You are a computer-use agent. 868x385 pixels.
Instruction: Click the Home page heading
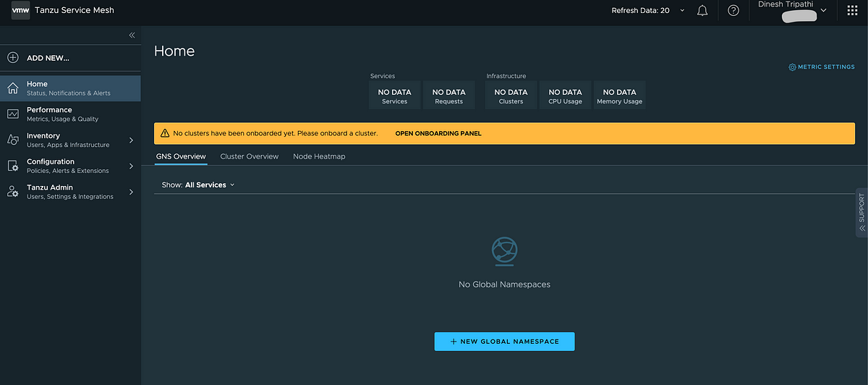click(174, 51)
